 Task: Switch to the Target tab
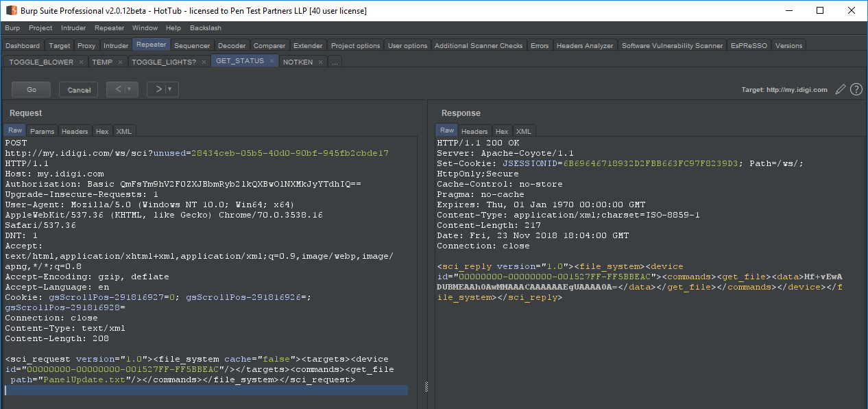pos(60,46)
